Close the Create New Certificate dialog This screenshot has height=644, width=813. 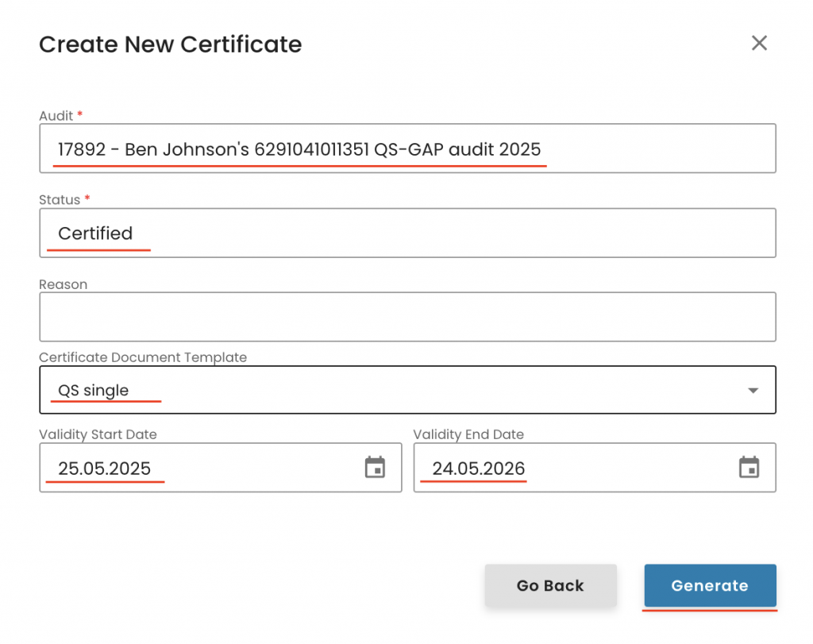click(x=759, y=43)
